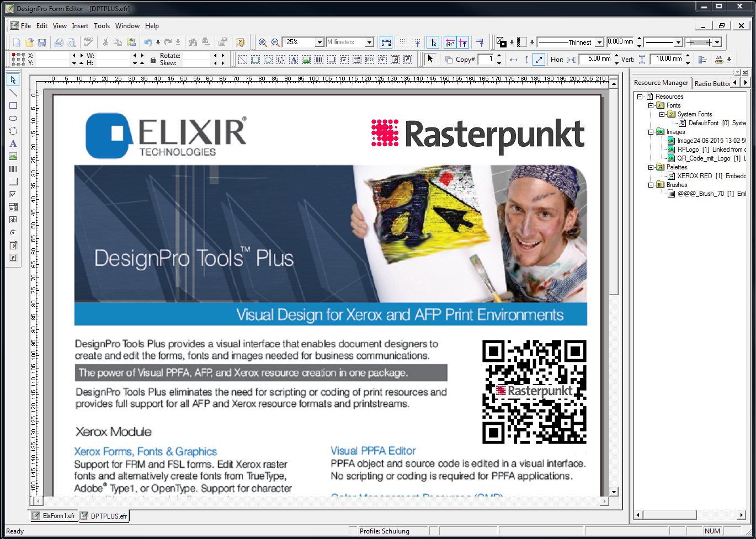
Task: Select the DefaultFont system font entry
Action: coord(712,123)
